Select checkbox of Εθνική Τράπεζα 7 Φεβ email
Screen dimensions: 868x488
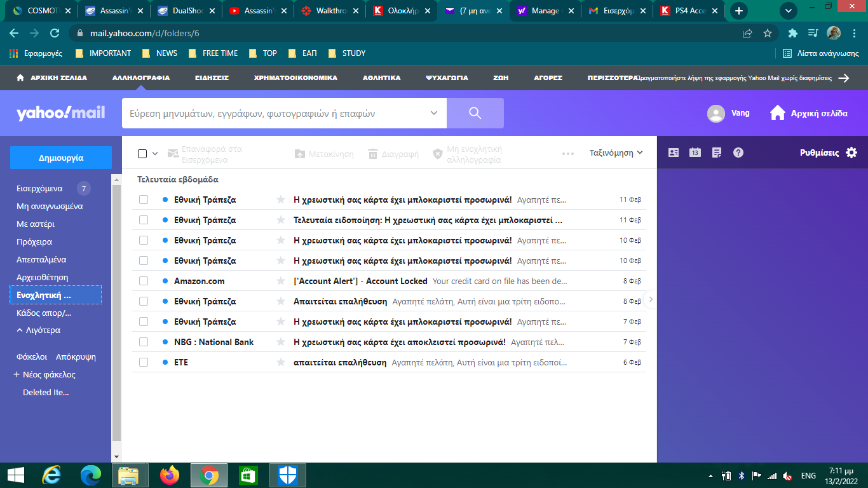point(144,322)
